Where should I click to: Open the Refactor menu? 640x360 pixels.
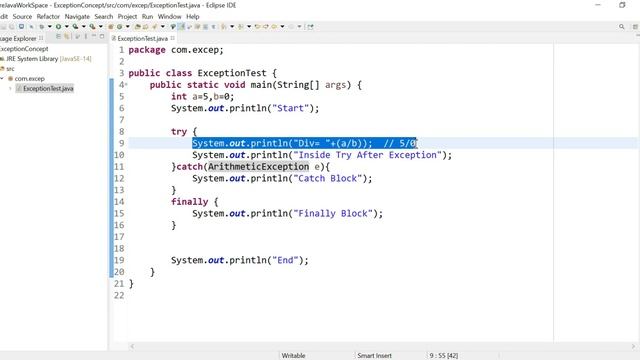click(48, 16)
